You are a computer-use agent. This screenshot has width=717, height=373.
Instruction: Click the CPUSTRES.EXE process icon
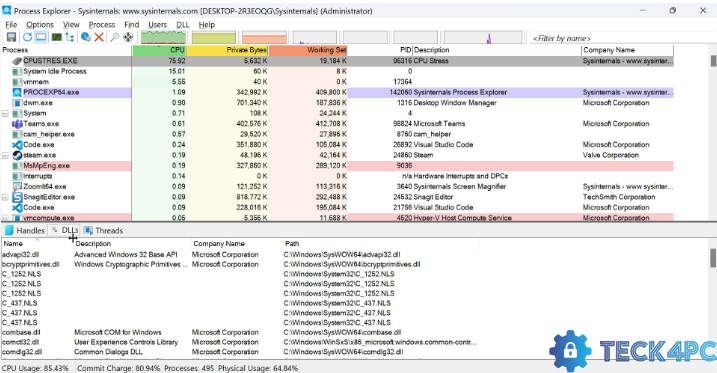17,61
